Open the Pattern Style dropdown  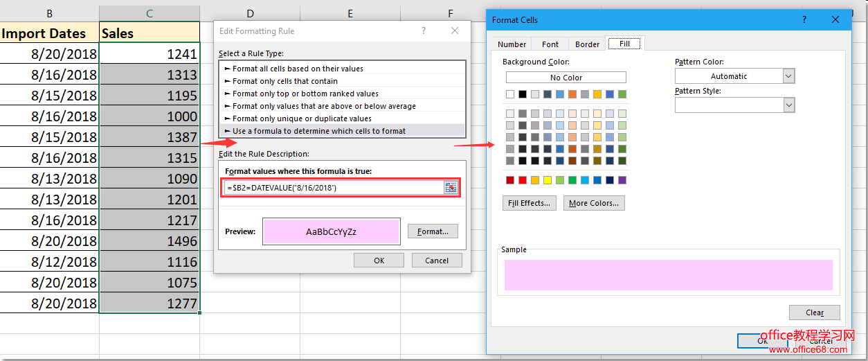pyautogui.click(x=788, y=105)
